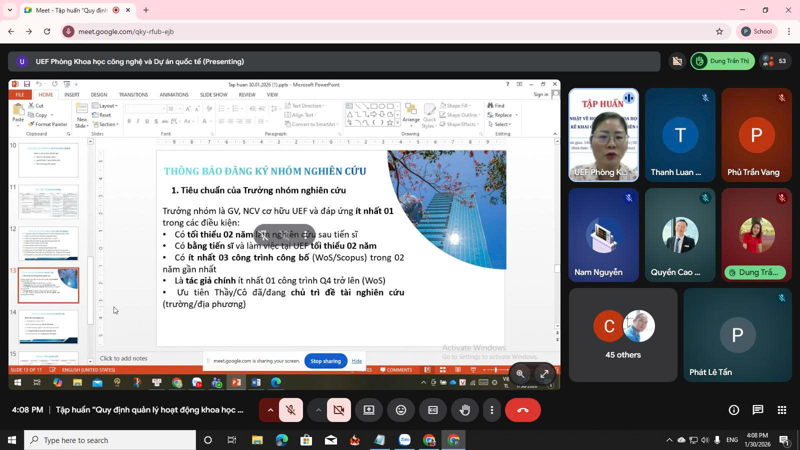Open the activities grid icon
800x450 pixels.
click(x=783, y=410)
